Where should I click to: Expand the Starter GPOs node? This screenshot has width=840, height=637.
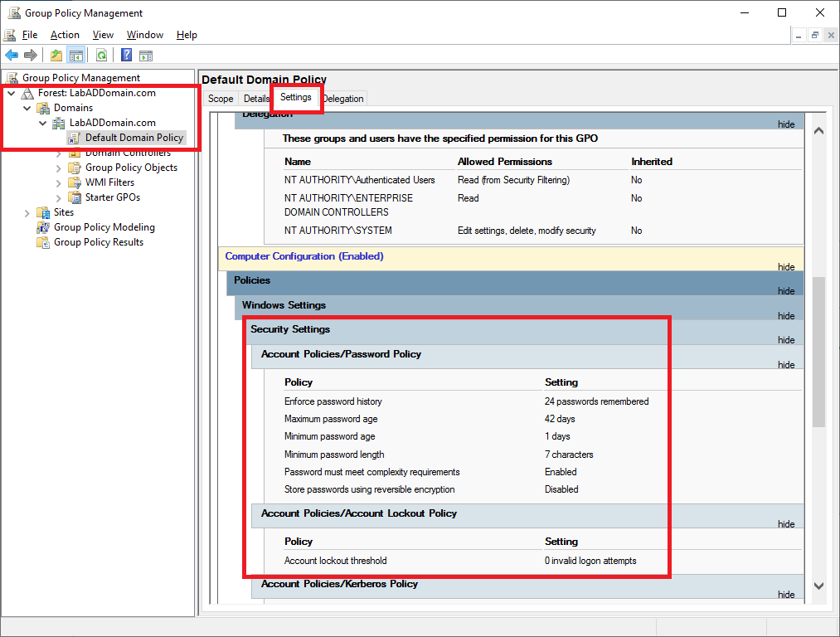(59, 197)
